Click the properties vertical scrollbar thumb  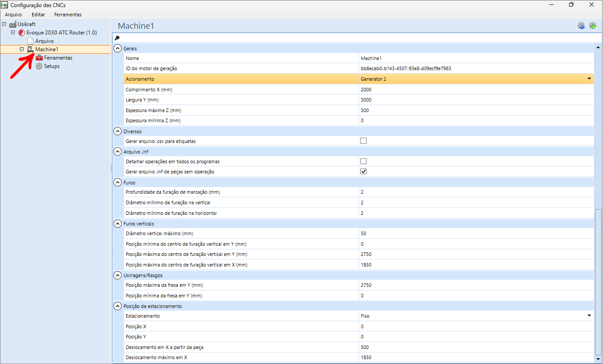coord(598,281)
